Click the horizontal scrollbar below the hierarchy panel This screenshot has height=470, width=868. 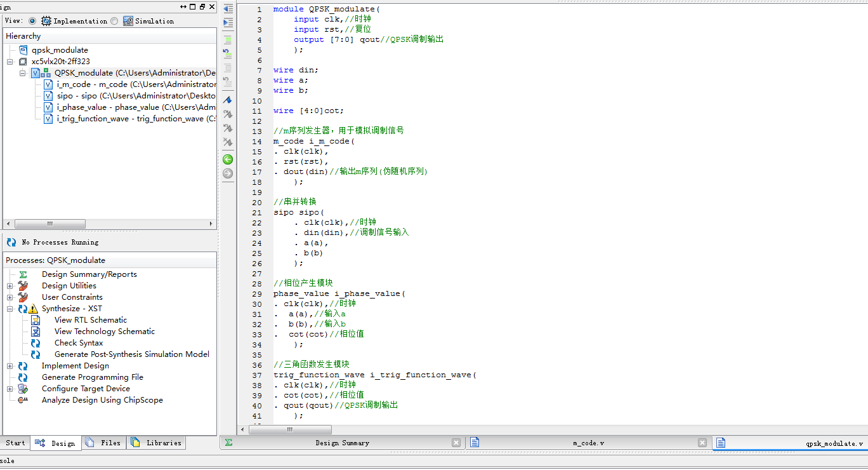pyautogui.click(x=51, y=224)
